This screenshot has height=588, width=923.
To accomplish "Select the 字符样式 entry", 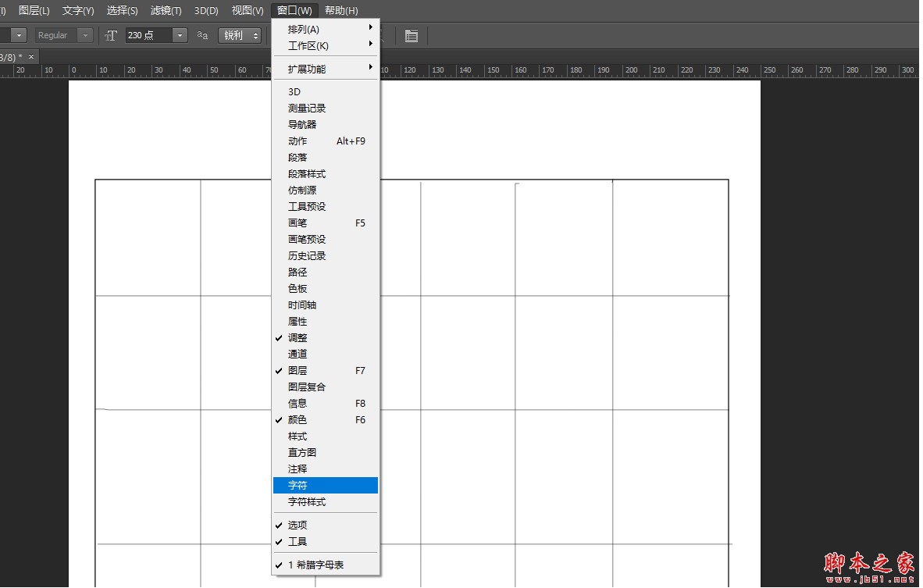I will pyautogui.click(x=326, y=502).
